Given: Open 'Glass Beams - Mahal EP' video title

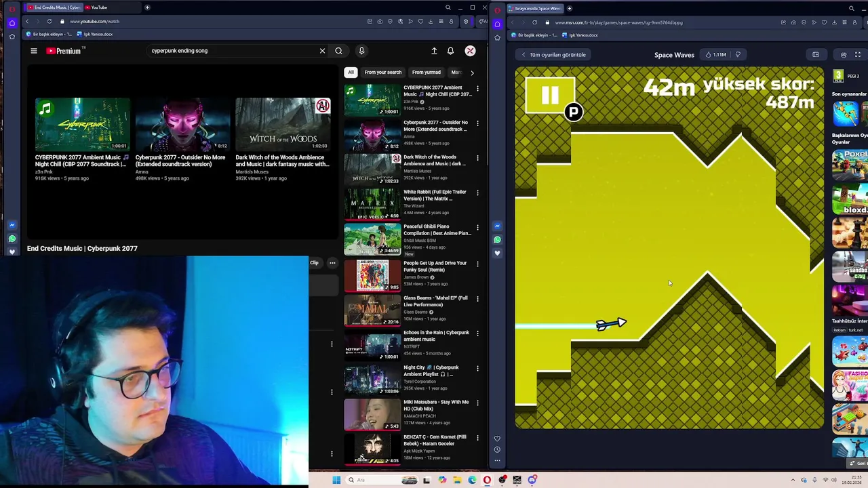Looking at the screenshot, I should click(x=435, y=301).
